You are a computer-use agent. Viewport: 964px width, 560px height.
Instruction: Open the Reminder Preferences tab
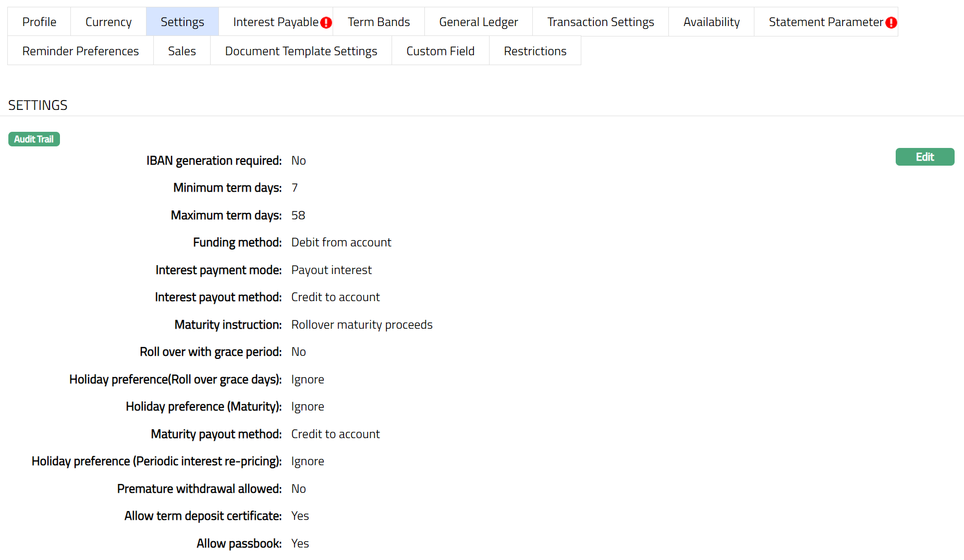click(80, 51)
